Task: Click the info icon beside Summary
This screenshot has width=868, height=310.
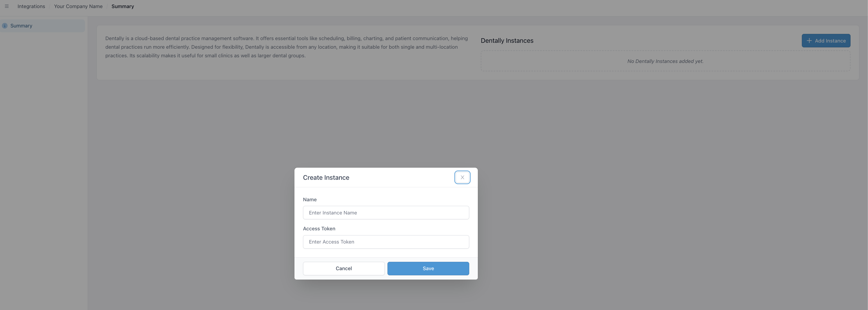Action: [x=4, y=26]
